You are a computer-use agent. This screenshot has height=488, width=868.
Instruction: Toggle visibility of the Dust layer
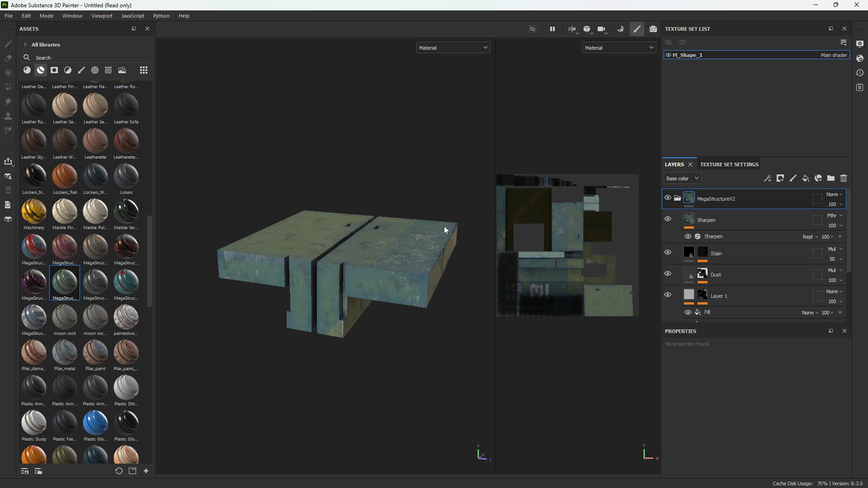click(x=668, y=274)
